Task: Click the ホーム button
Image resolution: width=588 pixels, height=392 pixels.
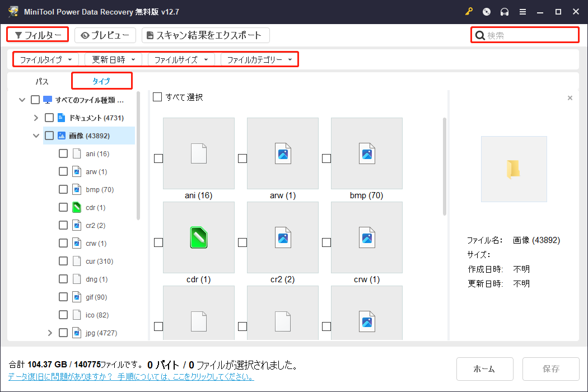Action: (484, 368)
